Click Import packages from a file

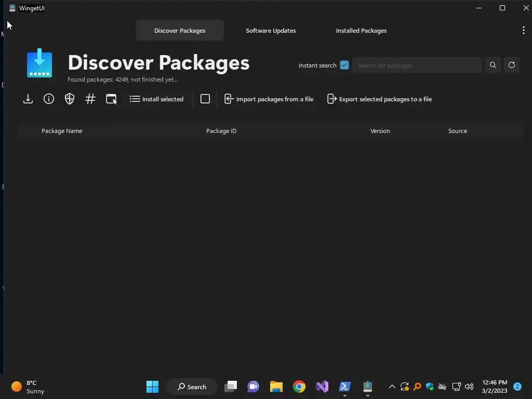269,99
